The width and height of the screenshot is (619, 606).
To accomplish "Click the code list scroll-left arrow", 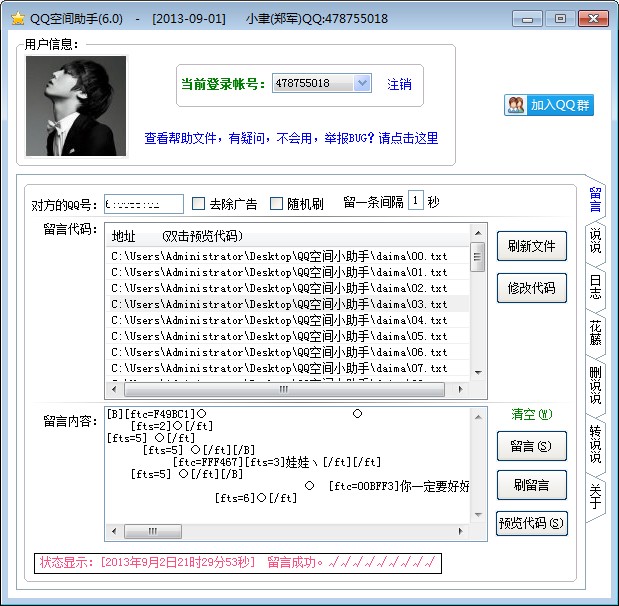I will tap(114, 389).
